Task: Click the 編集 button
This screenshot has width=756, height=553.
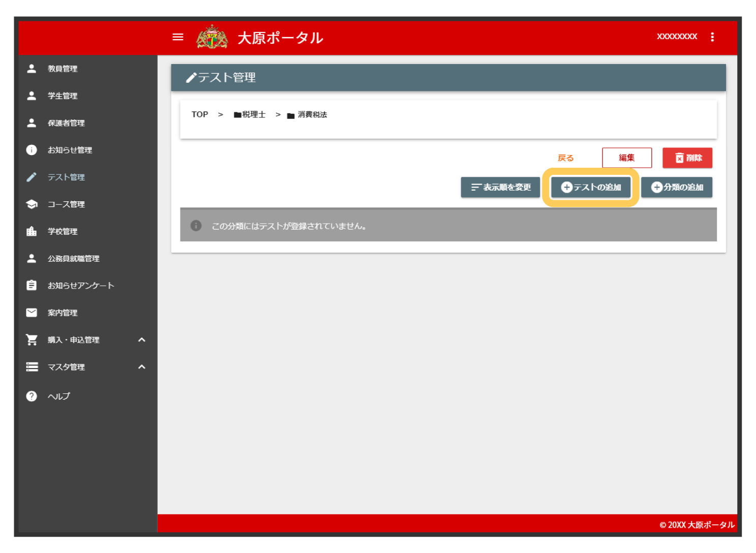Action: point(626,158)
